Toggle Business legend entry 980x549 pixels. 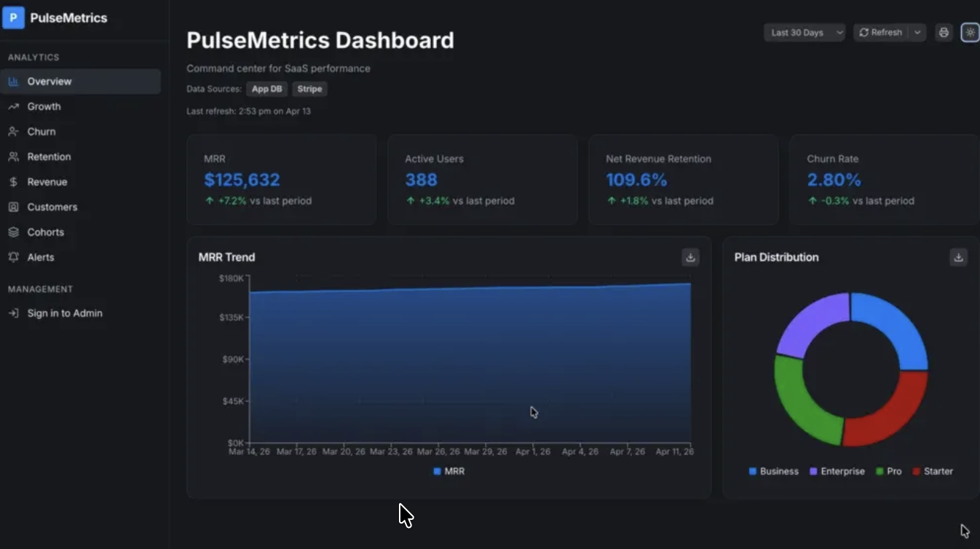(x=773, y=471)
